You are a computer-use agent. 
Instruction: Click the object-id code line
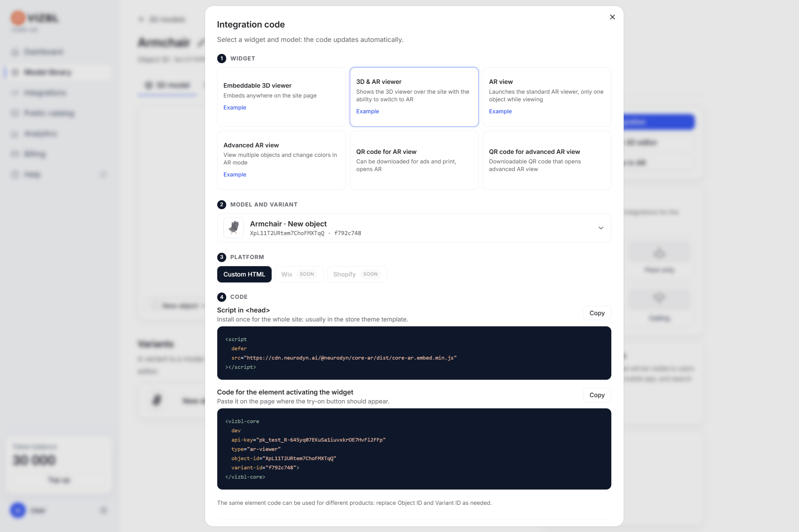pos(284,458)
